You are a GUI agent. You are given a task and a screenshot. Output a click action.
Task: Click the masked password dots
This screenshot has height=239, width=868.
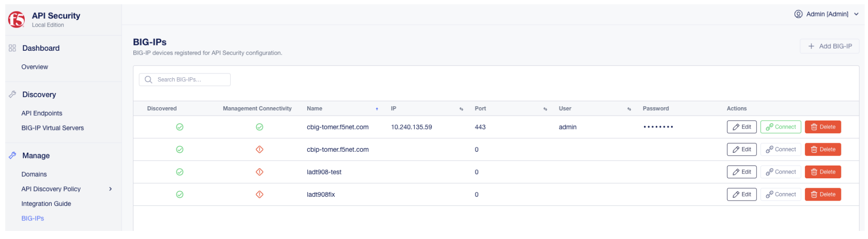pos(658,127)
